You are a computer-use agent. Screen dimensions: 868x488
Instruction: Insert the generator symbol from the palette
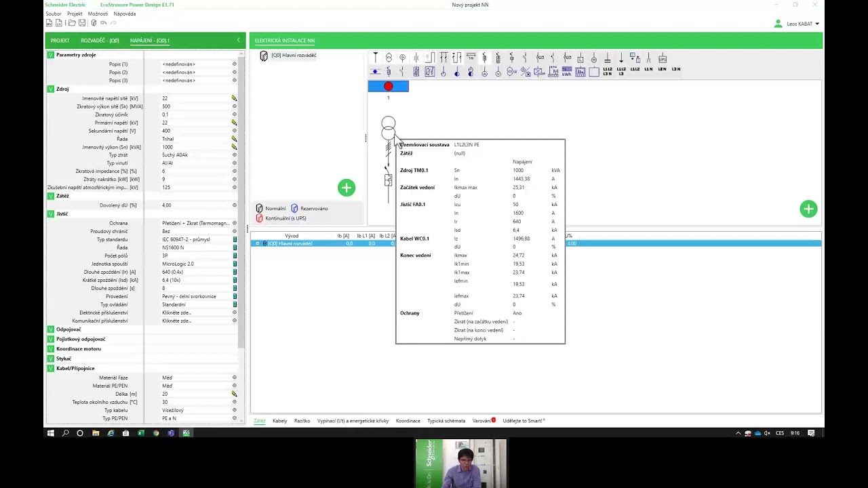[402, 58]
